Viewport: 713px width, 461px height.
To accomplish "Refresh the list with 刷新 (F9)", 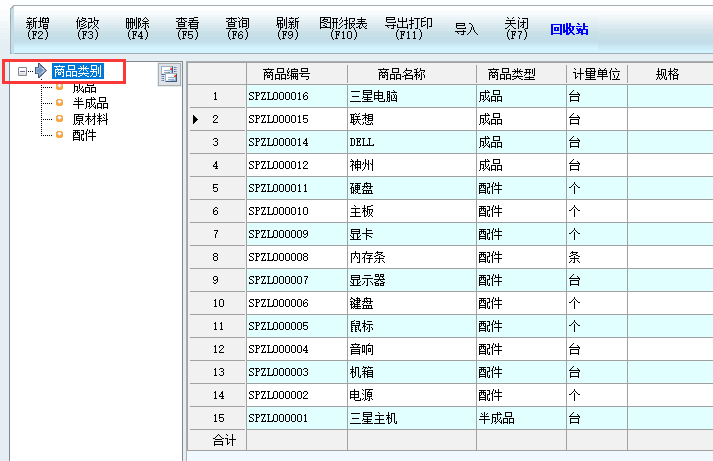I will pyautogui.click(x=288, y=28).
